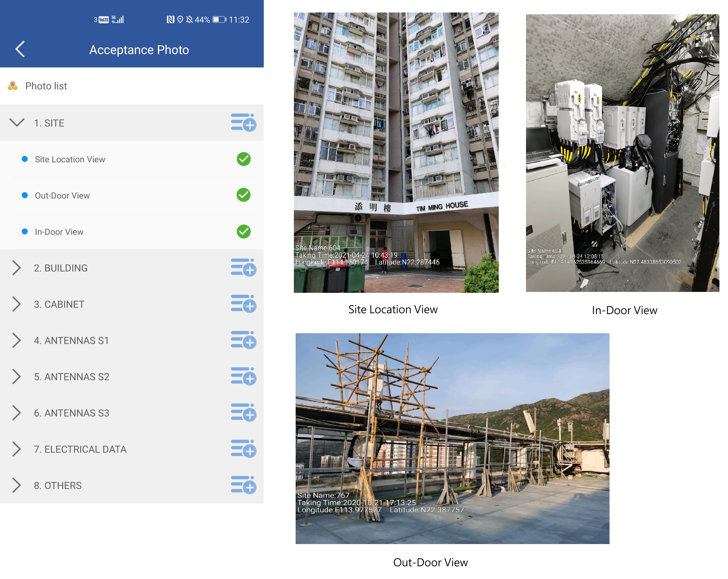Tap the location pin status icon
This screenshot has width=728, height=579.
pos(180,20)
